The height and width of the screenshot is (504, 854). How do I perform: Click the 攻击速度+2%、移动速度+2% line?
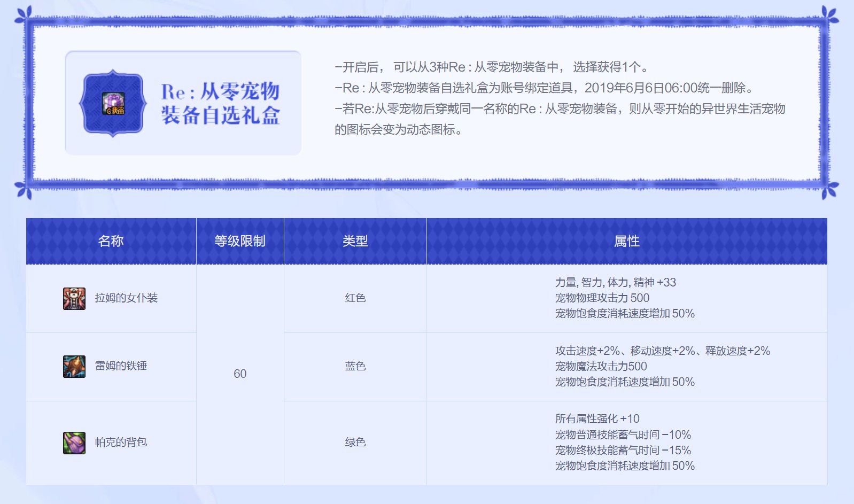point(663,351)
